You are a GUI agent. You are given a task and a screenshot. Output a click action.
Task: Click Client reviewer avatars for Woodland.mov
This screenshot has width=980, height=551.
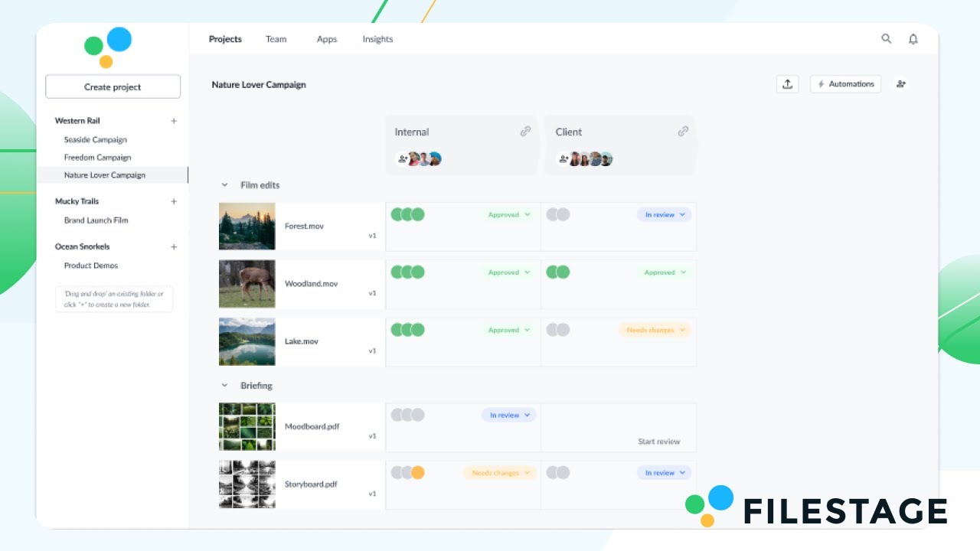point(557,272)
